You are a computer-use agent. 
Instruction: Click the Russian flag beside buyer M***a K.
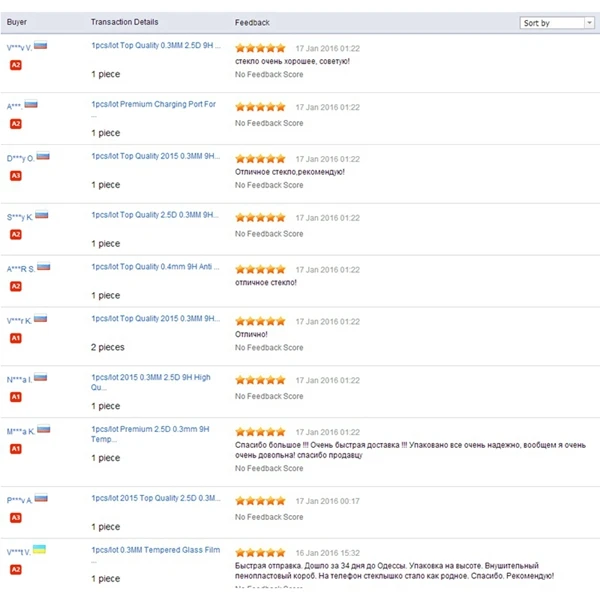click(x=43, y=430)
